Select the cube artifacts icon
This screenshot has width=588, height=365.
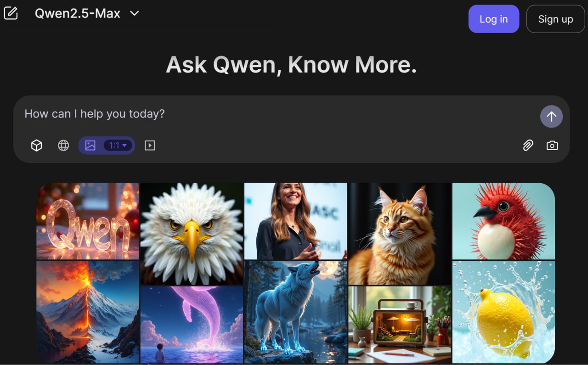36,146
